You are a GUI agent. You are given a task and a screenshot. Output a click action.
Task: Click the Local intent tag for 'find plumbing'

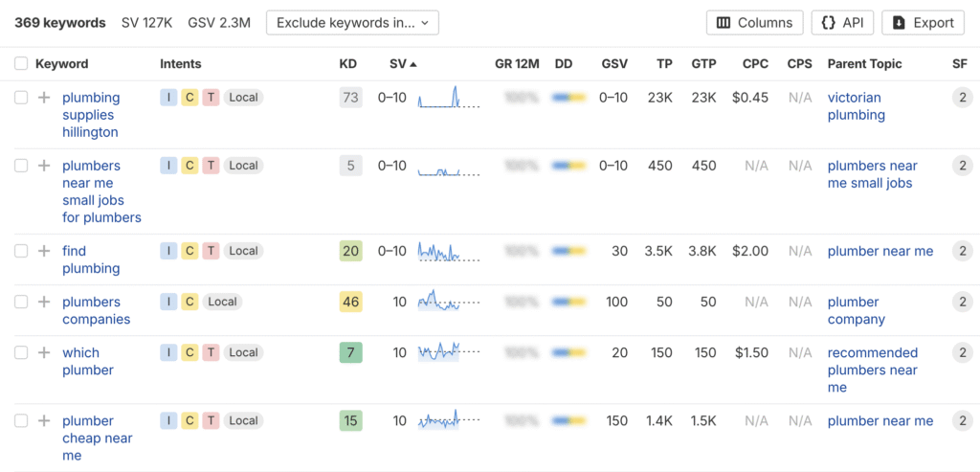243,251
